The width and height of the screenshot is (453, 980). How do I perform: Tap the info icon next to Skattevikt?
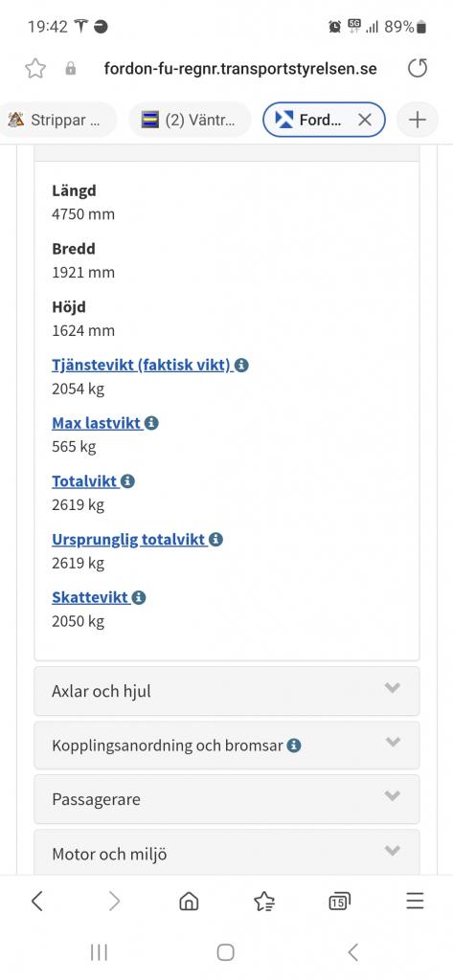(x=139, y=597)
